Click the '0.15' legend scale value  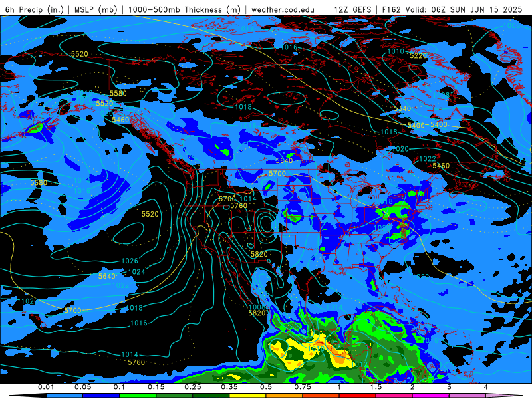[x=156, y=387]
